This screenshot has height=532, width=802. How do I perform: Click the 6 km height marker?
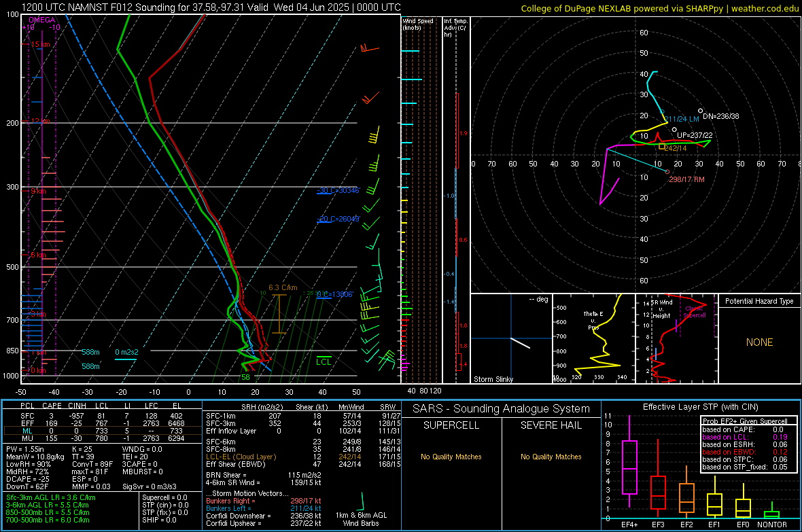pyautogui.click(x=38, y=255)
